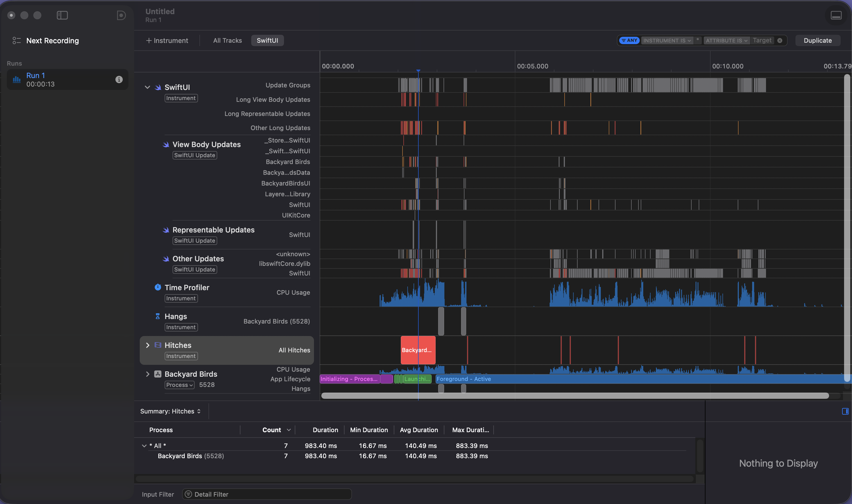Click the Time Profiler clock icon

(x=158, y=287)
